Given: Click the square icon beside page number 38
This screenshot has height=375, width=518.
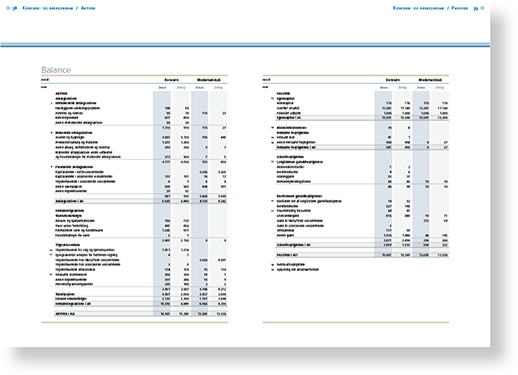Looking at the screenshot, I should tap(8, 8).
